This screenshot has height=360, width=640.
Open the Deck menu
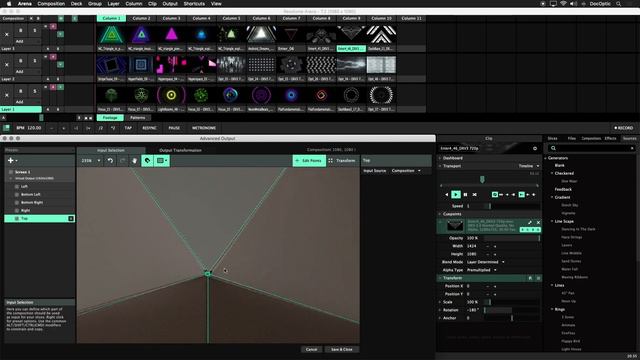[x=76, y=4]
